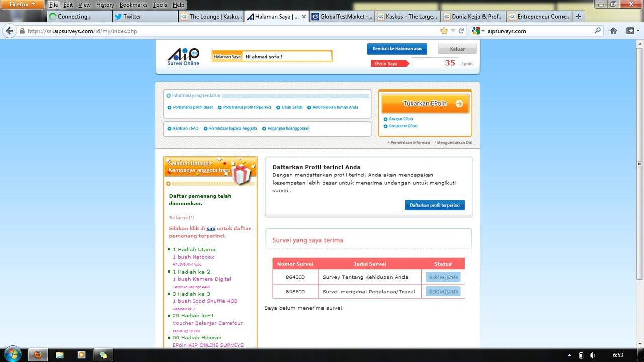Click the Mengundurkan Diri link
The image size is (644, 362).
click(454, 142)
